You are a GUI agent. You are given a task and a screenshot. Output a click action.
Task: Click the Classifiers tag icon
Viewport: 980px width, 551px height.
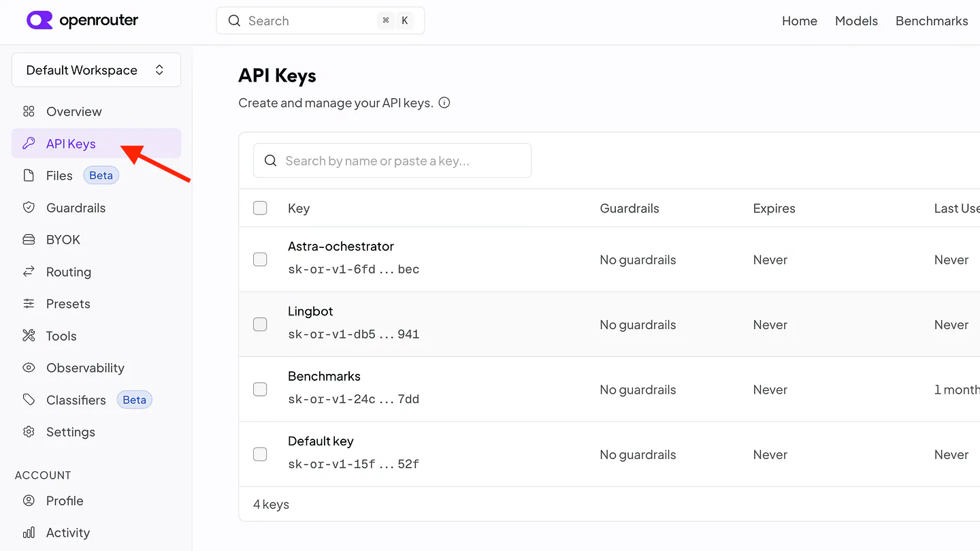click(x=29, y=400)
